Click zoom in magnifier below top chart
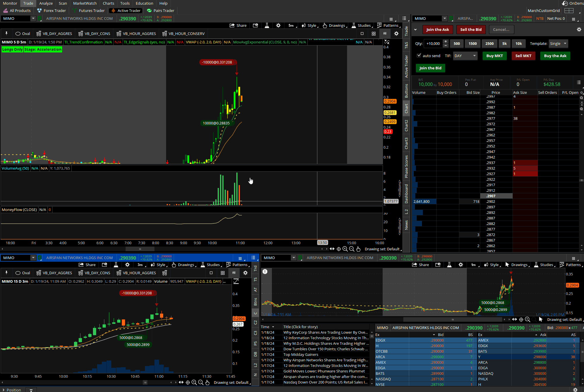Screen dimensions: 584x392 pos(345,249)
